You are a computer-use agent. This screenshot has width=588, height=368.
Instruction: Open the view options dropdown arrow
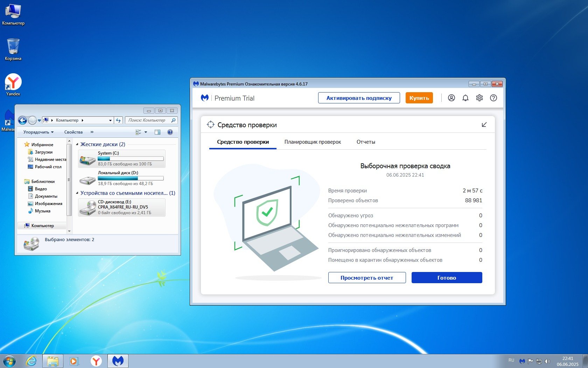[146, 132]
